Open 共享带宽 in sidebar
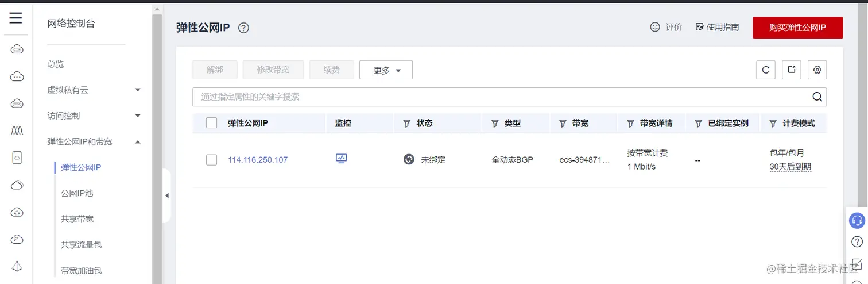 (77, 219)
